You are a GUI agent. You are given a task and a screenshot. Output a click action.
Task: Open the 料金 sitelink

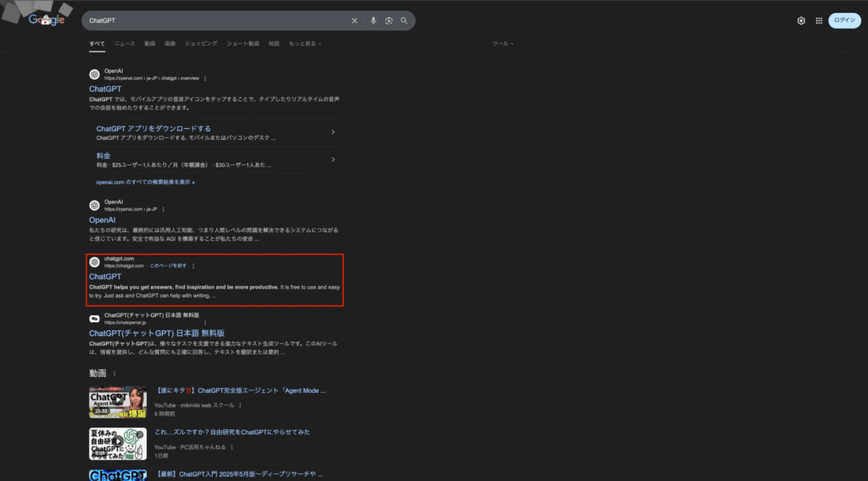[103, 156]
